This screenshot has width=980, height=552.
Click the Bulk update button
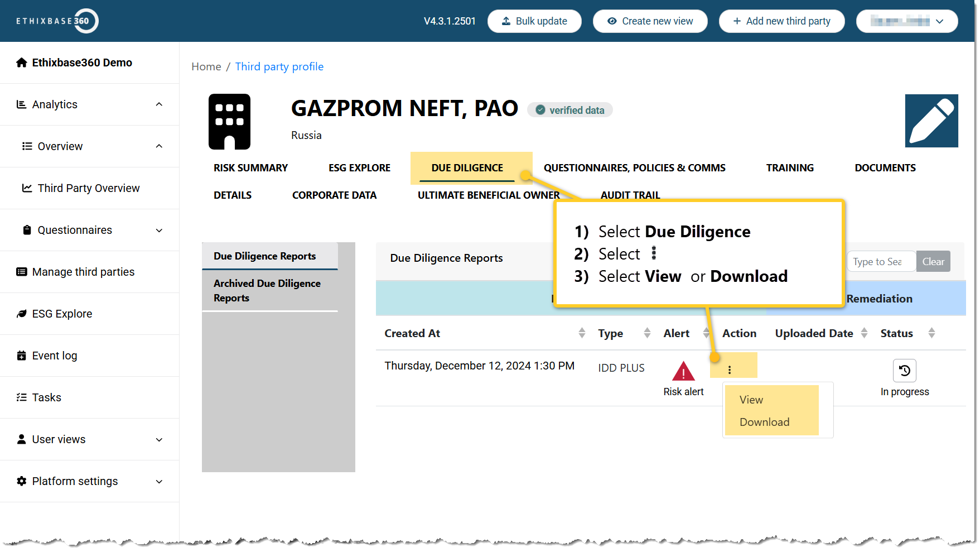[x=534, y=21]
